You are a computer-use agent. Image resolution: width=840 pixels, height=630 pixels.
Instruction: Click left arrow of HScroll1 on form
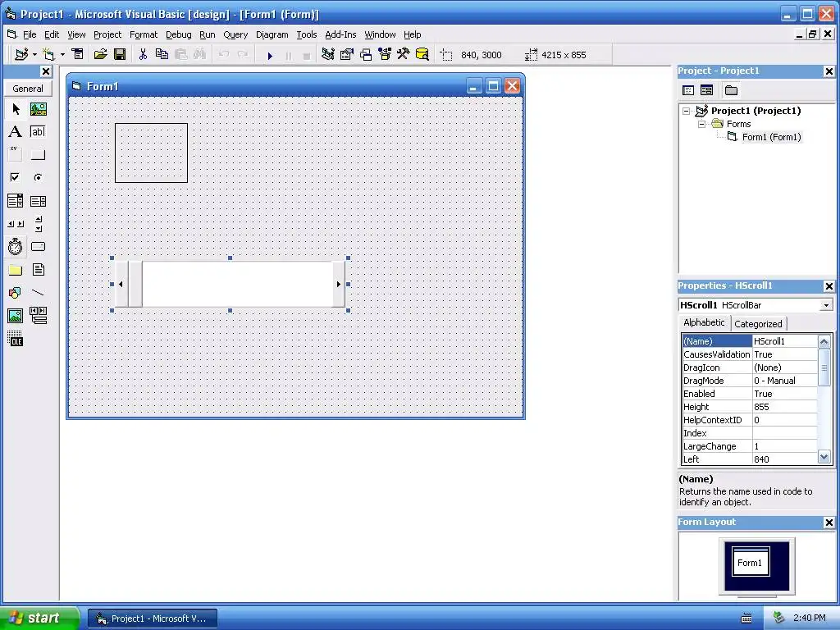pyautogui.click(x=121, y=284)
